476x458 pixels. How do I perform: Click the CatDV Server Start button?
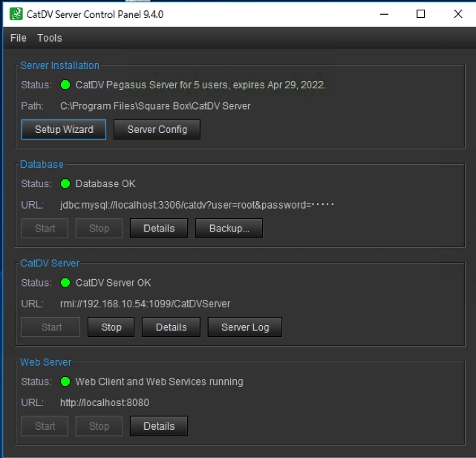click(x=50, y=327)
